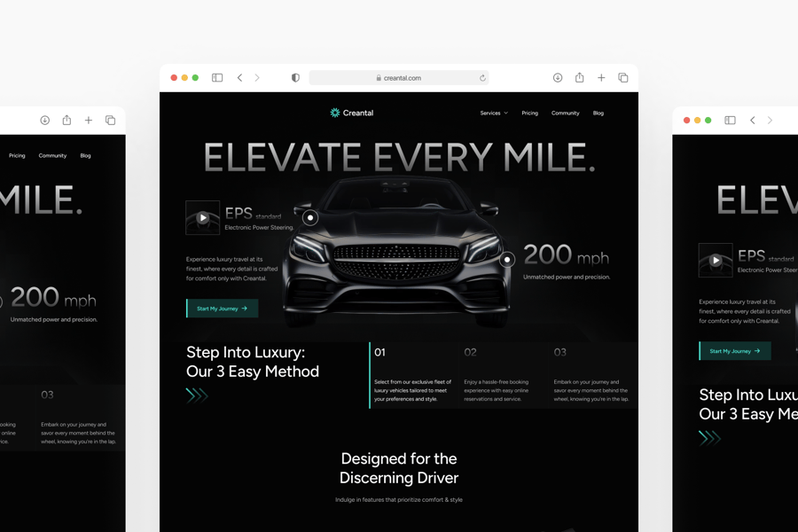
Task: Open downloads in center browser toolbar
Action: point(558,78)
